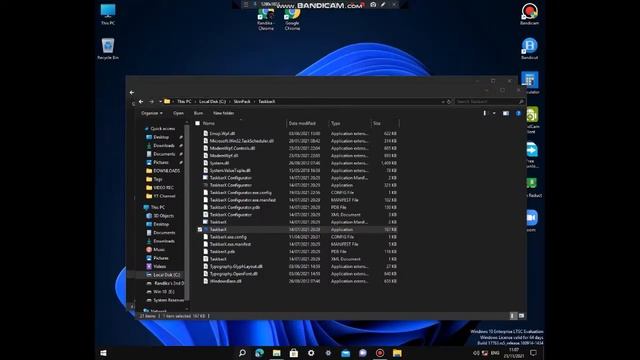Select TaskbarX Configurator.pdb file

235,207
